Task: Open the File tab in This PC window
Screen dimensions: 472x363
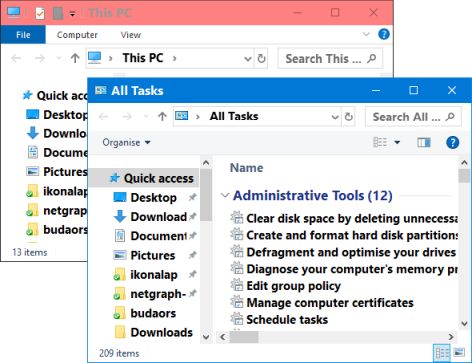Action: (23, 35)
